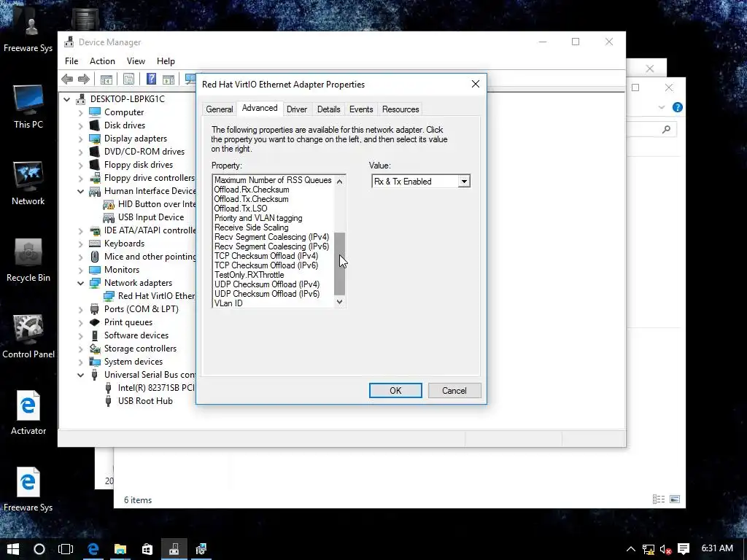Image resolution: width=747 pixels, height=560 pixels.
Task: Expand the Disk drives node
Action: pos(80,125)
